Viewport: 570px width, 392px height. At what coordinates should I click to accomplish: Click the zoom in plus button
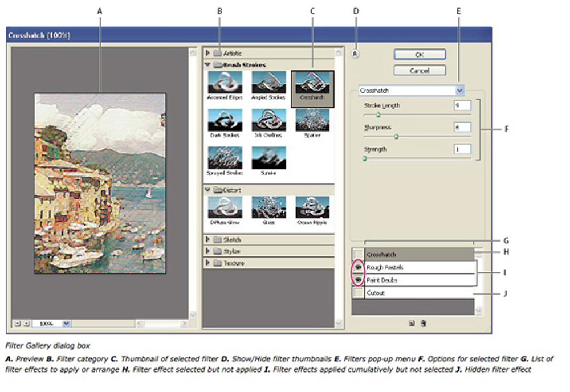pyautogui.click(x=26, y=323)
